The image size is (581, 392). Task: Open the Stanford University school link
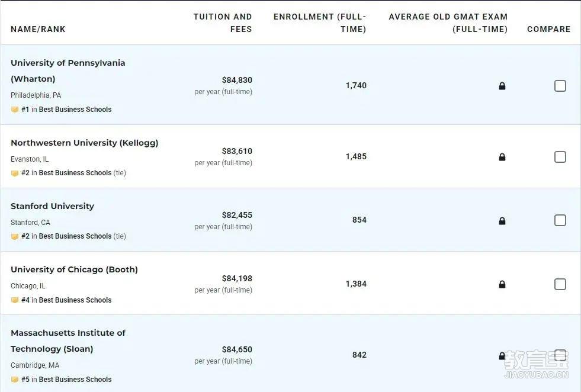coord(52,207)
